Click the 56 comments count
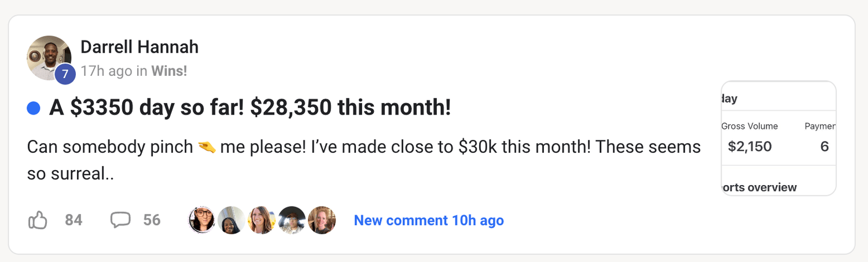 (152, 220)
